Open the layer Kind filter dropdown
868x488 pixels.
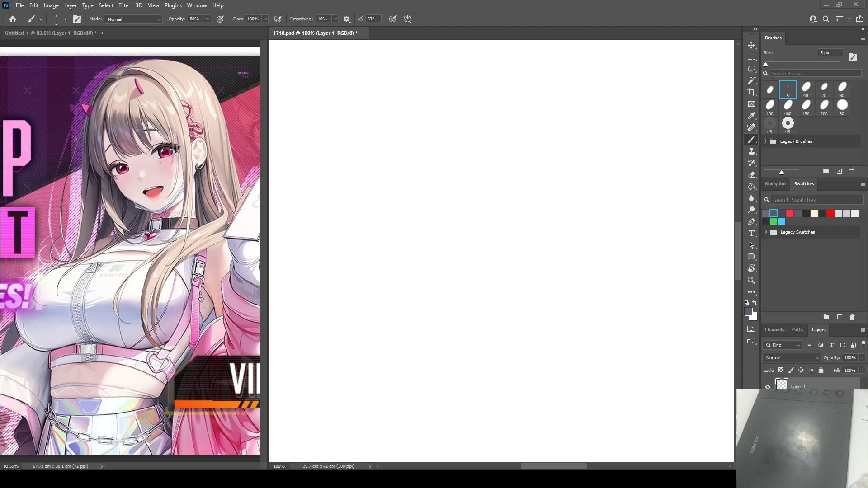tap(783, 345)
